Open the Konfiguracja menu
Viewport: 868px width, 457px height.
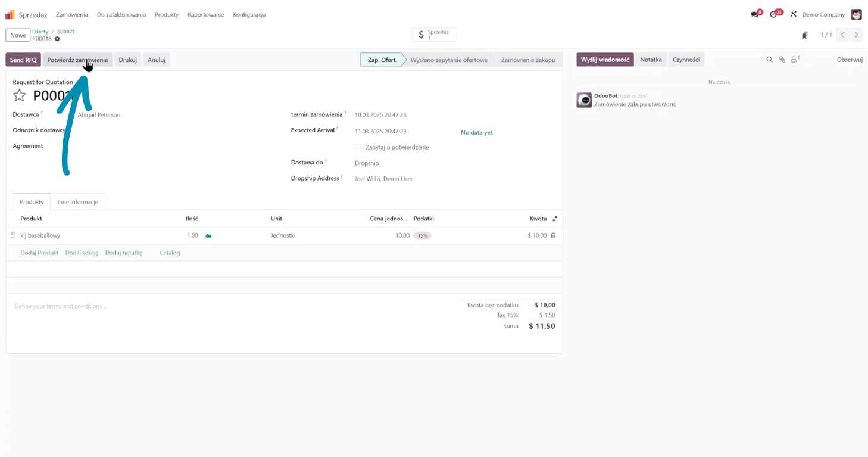pos(249,15)
